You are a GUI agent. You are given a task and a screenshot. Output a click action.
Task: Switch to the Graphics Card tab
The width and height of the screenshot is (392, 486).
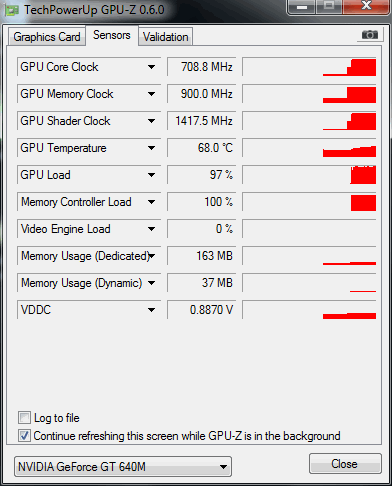click(47, 37)
